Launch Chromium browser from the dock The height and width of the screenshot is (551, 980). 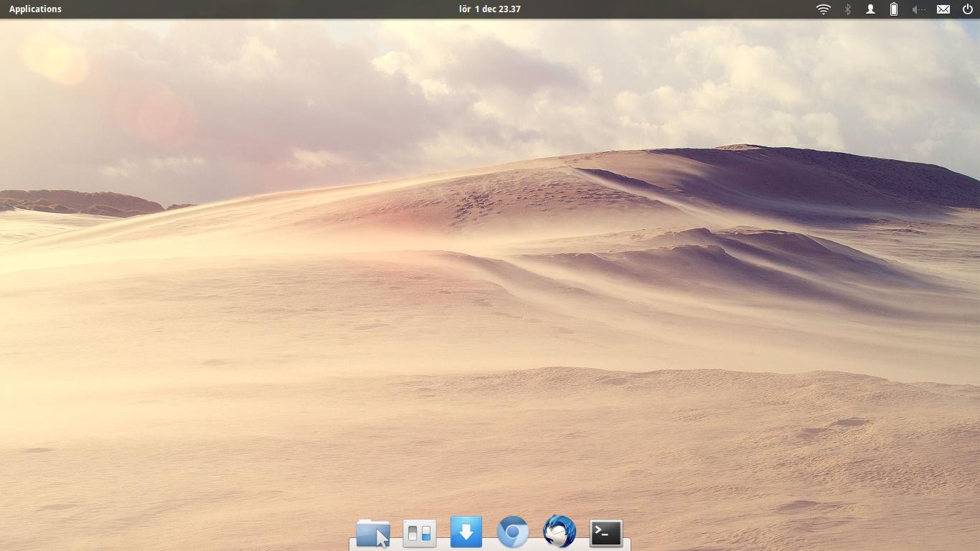tap(512, 532)
